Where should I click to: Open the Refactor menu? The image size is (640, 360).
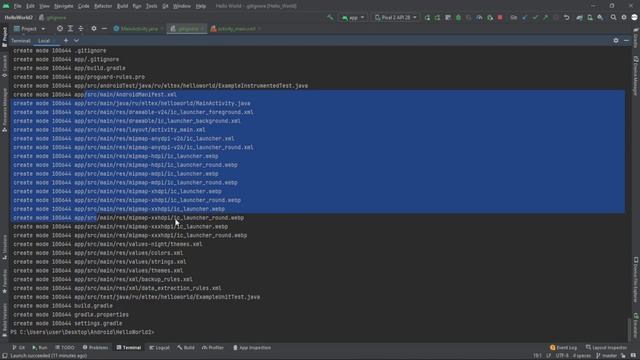coord(103,6)
